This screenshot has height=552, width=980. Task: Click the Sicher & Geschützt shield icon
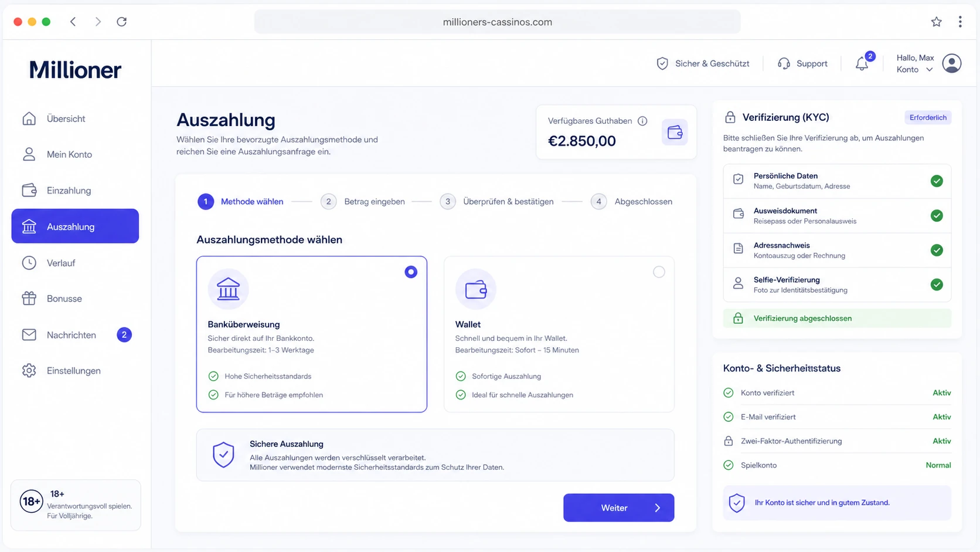click(x=662, y=63)
